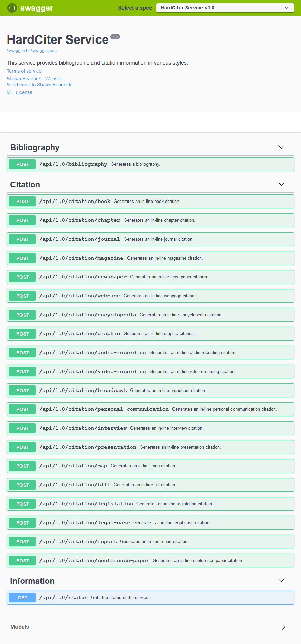Open the /api/1.0/citation/map path
Image resolution: width=301 pixels, height=644 pixels.
coord(73,466)
